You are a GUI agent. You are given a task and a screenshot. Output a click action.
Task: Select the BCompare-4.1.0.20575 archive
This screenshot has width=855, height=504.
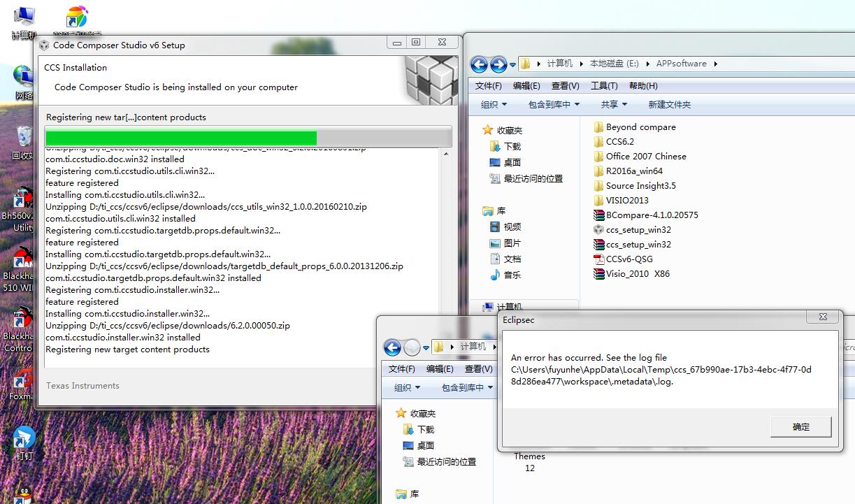tap(646, 215)
